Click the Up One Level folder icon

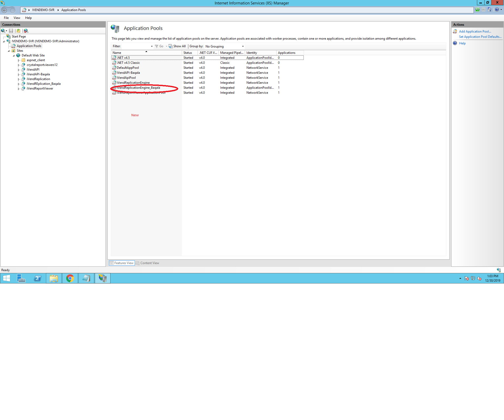[x=18, y=31]
